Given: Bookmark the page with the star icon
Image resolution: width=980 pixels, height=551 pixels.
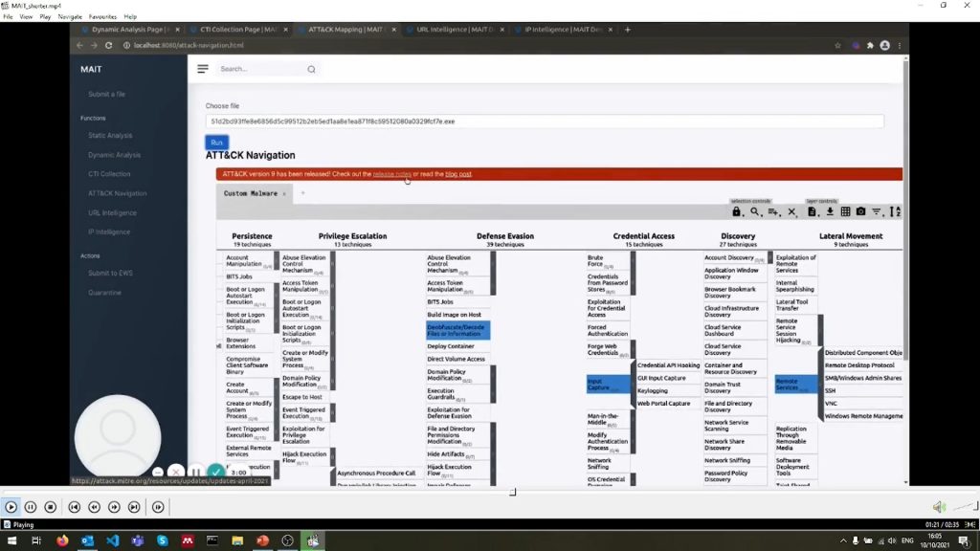Looking at the screenshot, I should 837,45.
